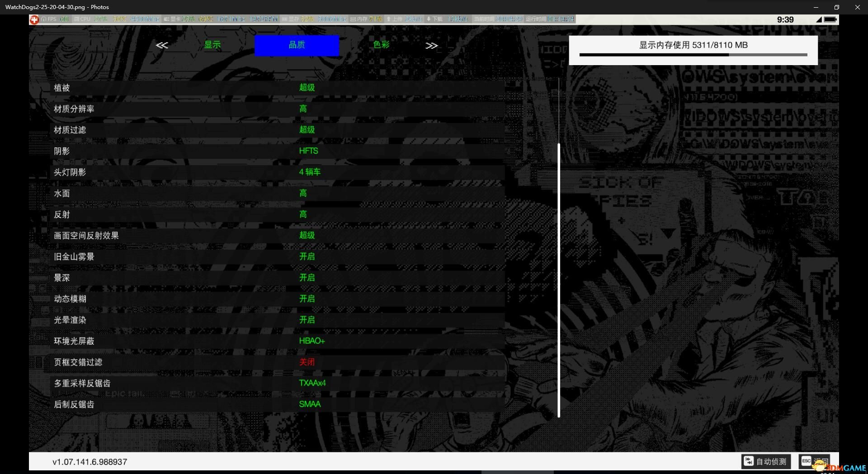The height and width of the screenshot is (474, 868).
Task: Disable 动态模糊 via its 开启 value
Action: pyautogui.click(x=307, y=299)
